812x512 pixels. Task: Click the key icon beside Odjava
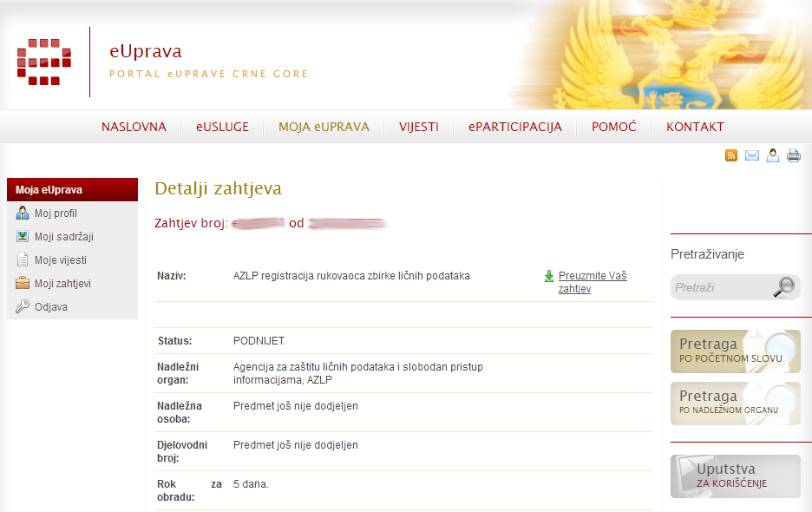[x=23, y=307]
